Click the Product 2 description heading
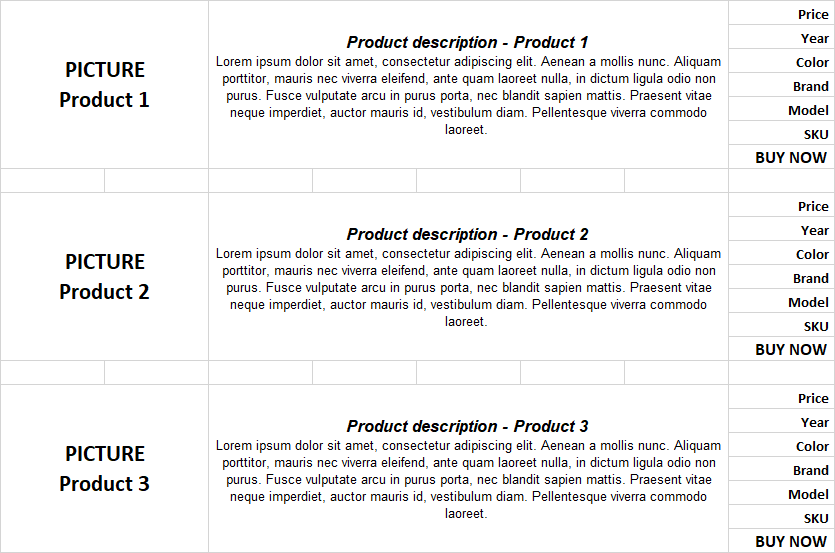This screenshot has width=835, height=553. point(467,234)
